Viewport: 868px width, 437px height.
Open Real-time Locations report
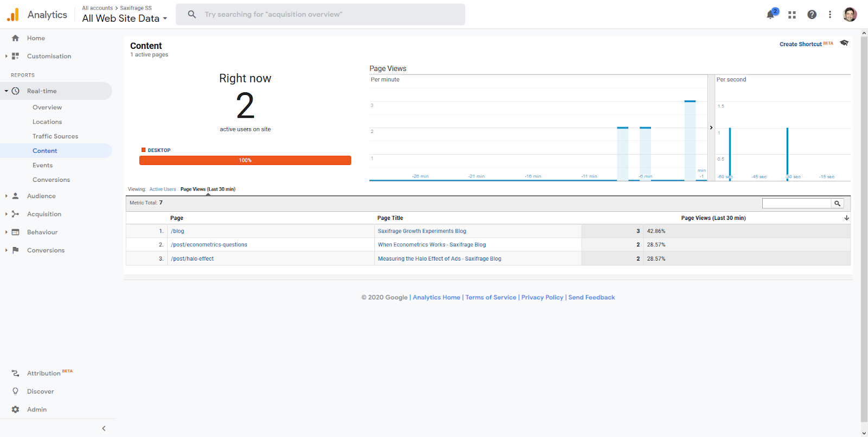click(47, 122)
